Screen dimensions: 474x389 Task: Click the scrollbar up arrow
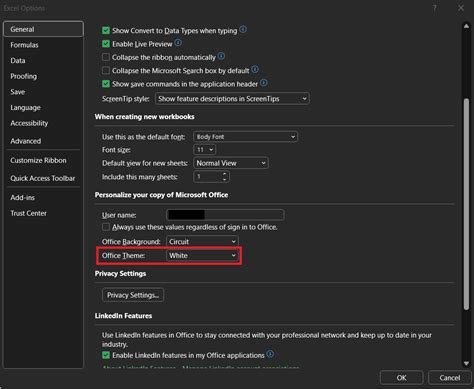(466, 26)
